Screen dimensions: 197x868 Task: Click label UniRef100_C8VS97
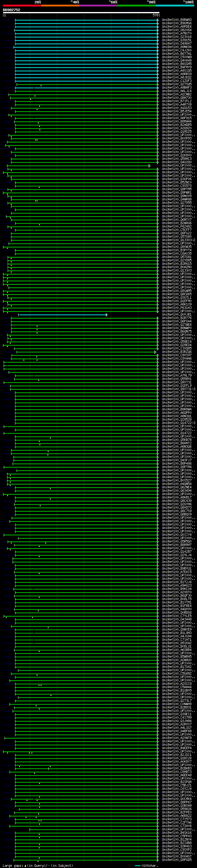pos(177,355)
